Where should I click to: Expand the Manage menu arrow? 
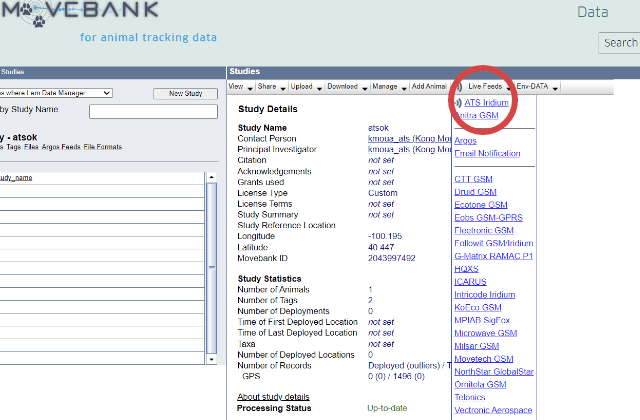404,88
